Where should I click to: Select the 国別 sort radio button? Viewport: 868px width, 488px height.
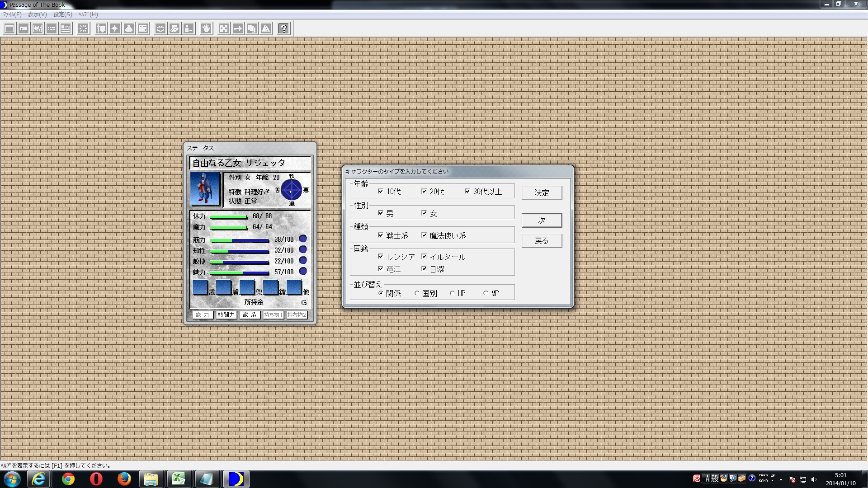pos(417,293)
